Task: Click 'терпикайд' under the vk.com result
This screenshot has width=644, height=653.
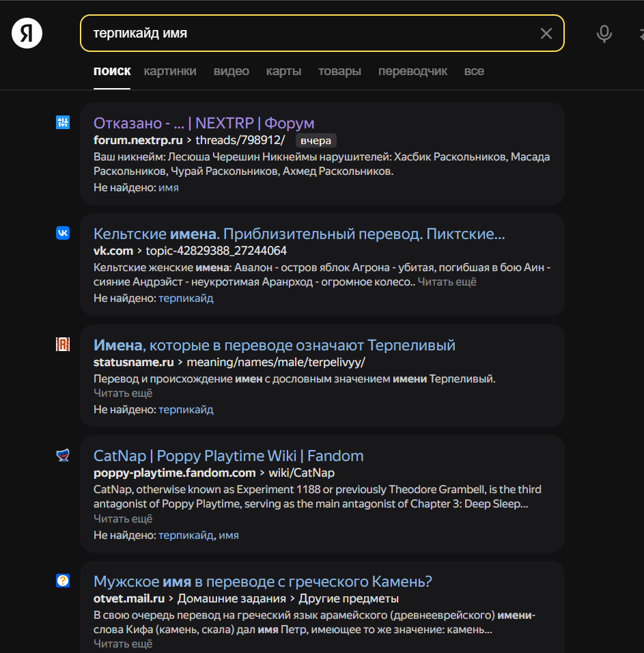Action: 186,298
